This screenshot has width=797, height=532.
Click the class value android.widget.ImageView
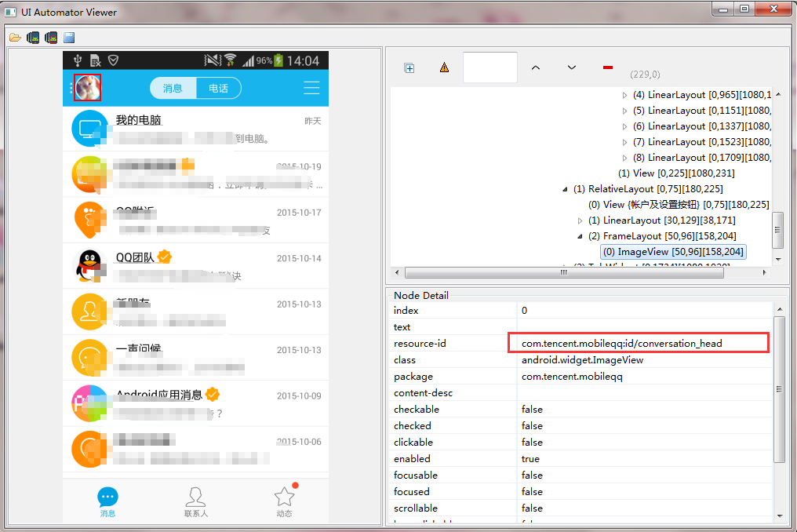[x=583, y=360]
